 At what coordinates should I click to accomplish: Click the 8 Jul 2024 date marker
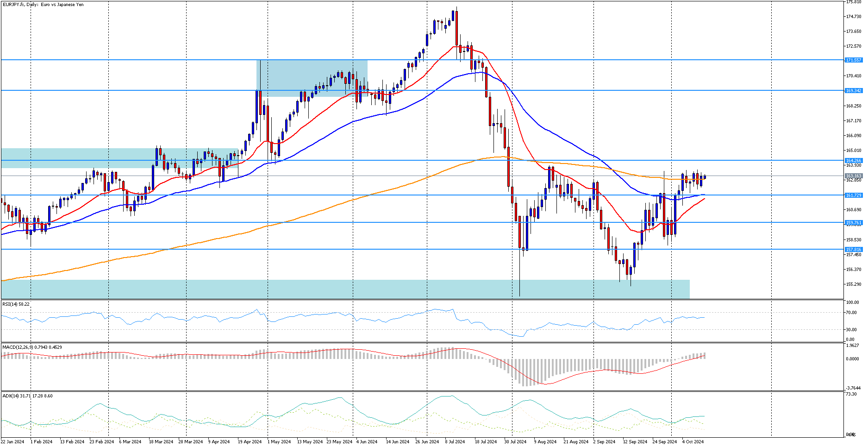click(x=455, y=442)
